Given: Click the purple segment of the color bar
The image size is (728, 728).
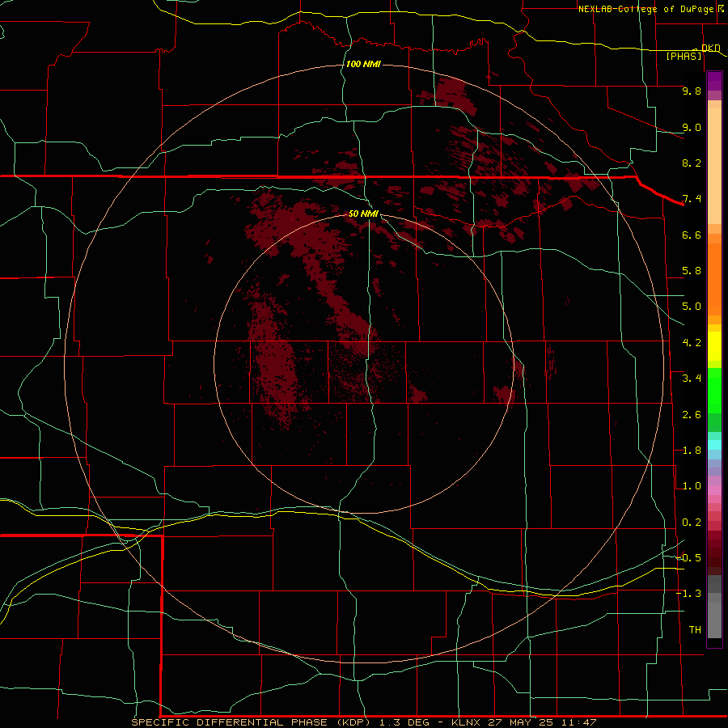Looking at the screenshot, I should coord(714,81).
